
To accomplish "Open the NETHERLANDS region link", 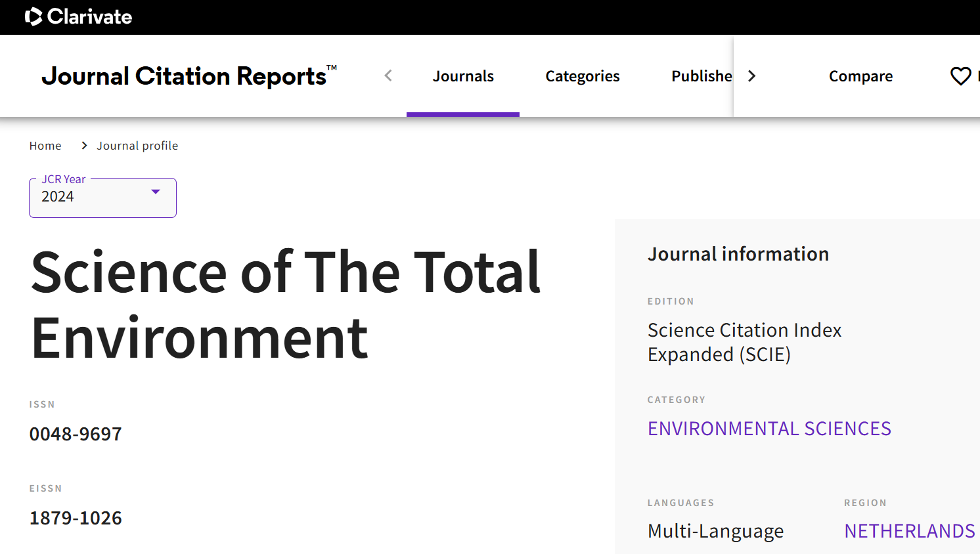I will point(909,531).
